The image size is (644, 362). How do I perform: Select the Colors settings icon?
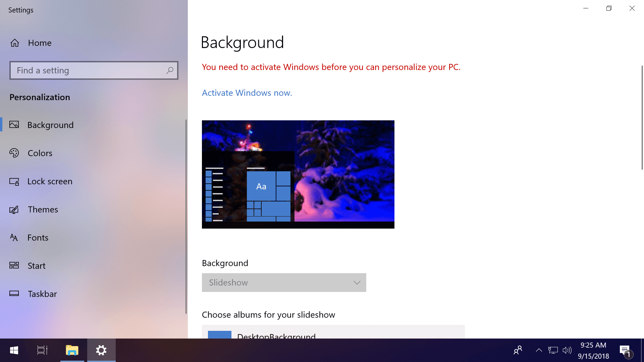14,153
